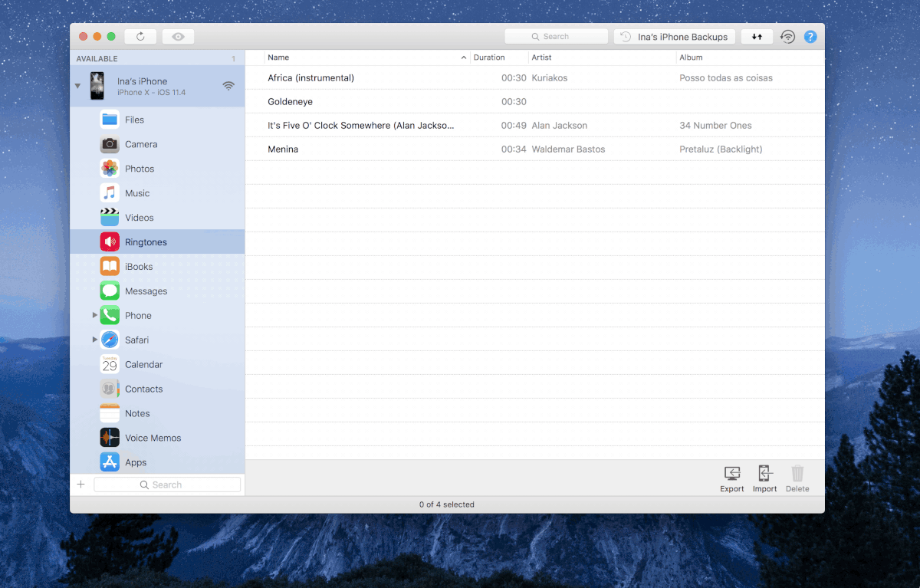Image resolution: width=920 pixels, height=588 pixels.
Task: Click the 34 Number Ones album
Action: [715, 126]
